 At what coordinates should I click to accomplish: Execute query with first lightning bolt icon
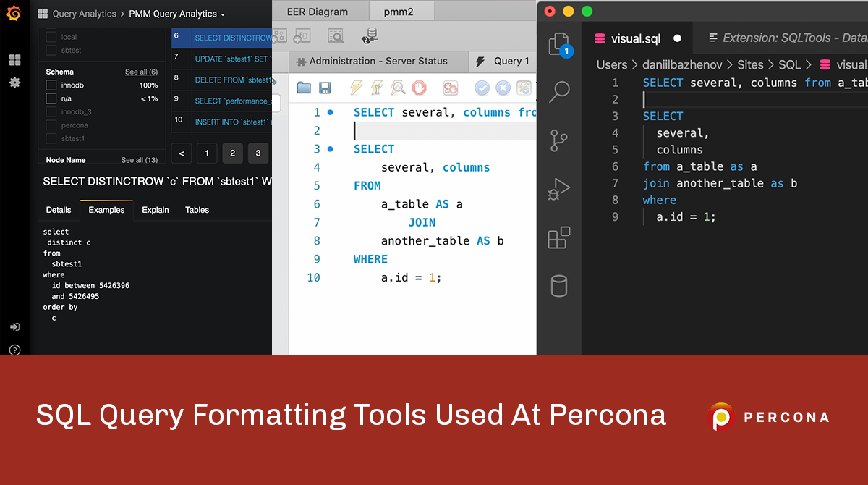click(356, 88)
